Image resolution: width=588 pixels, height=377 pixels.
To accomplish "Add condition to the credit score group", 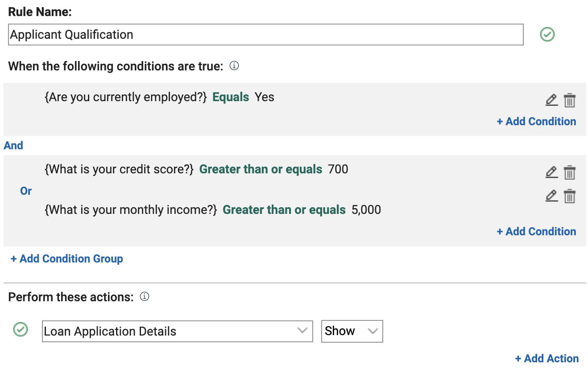I will (x=536, y=232).
